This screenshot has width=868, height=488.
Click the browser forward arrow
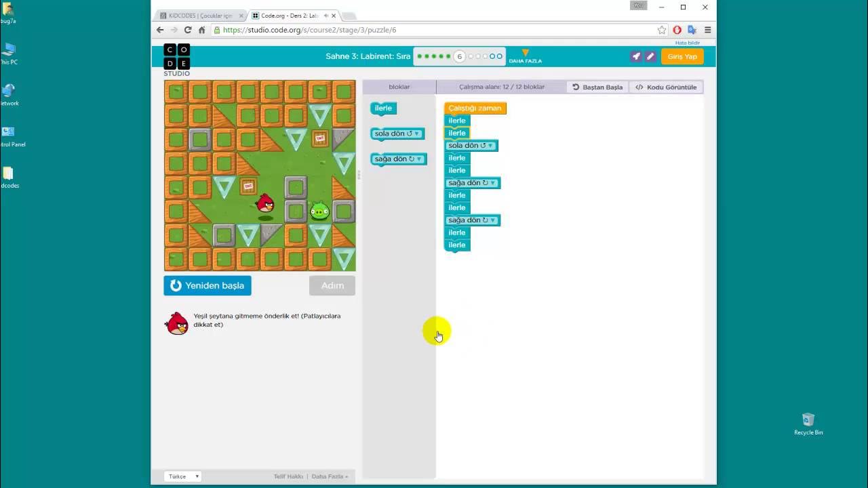point(174,30)
